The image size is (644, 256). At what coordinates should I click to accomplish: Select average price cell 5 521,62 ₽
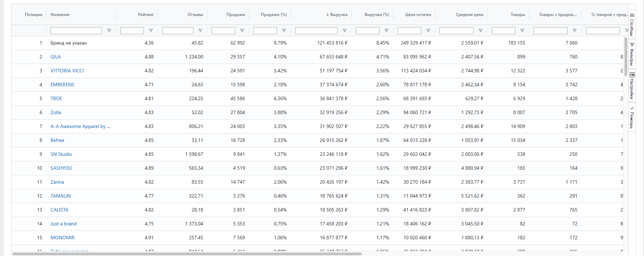point(472,196)
